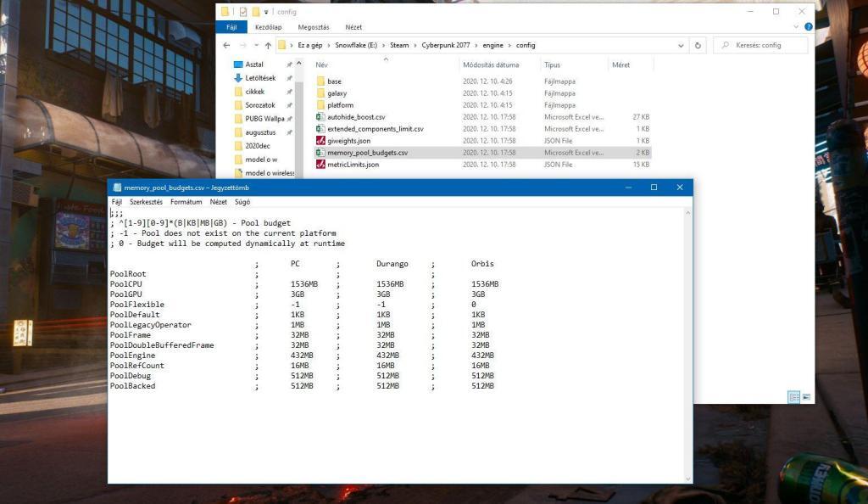Image resolution: width=868 pixels, height=504 pixels.
Task: Sort files by the Név column header
Action: 322,65
